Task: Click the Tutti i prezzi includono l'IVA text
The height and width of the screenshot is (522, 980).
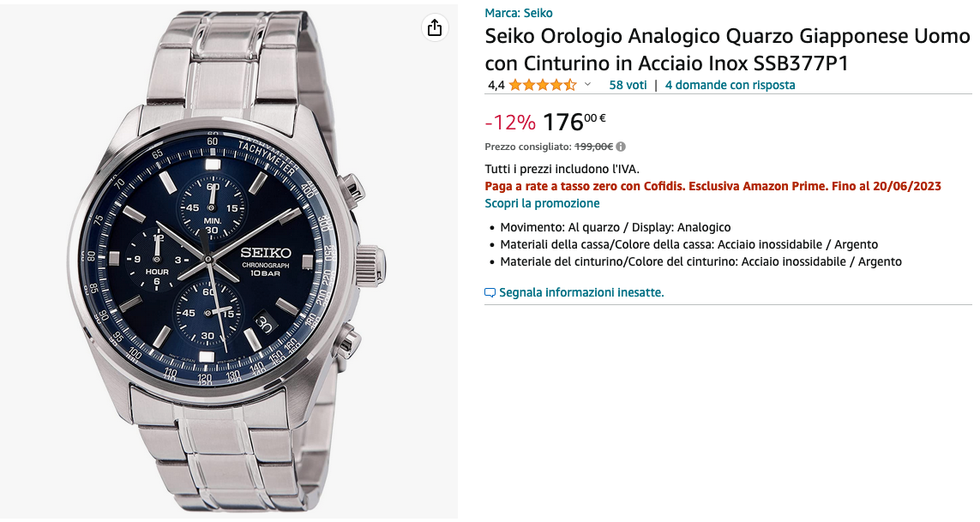Action: click(x=562, y=169)
